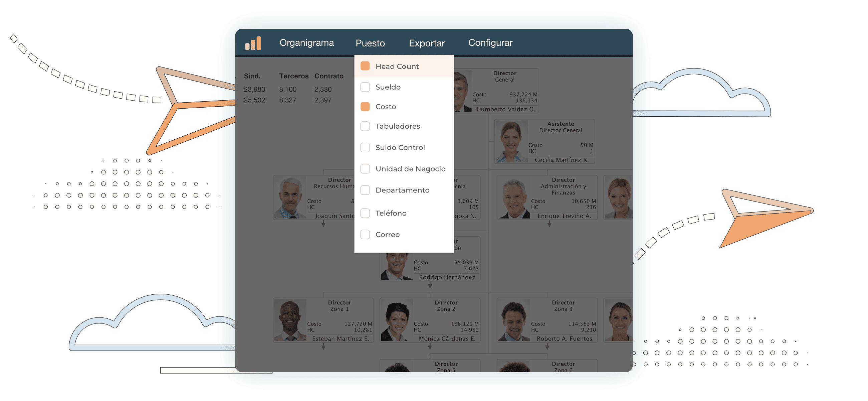Click the 9,210 HC value of Zona 3

click(588, 330)
